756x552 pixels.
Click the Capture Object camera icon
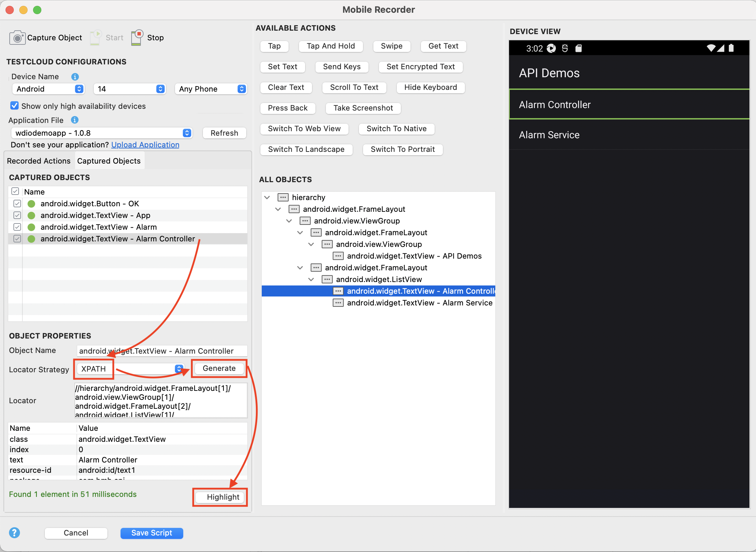[x=17, y=38]
